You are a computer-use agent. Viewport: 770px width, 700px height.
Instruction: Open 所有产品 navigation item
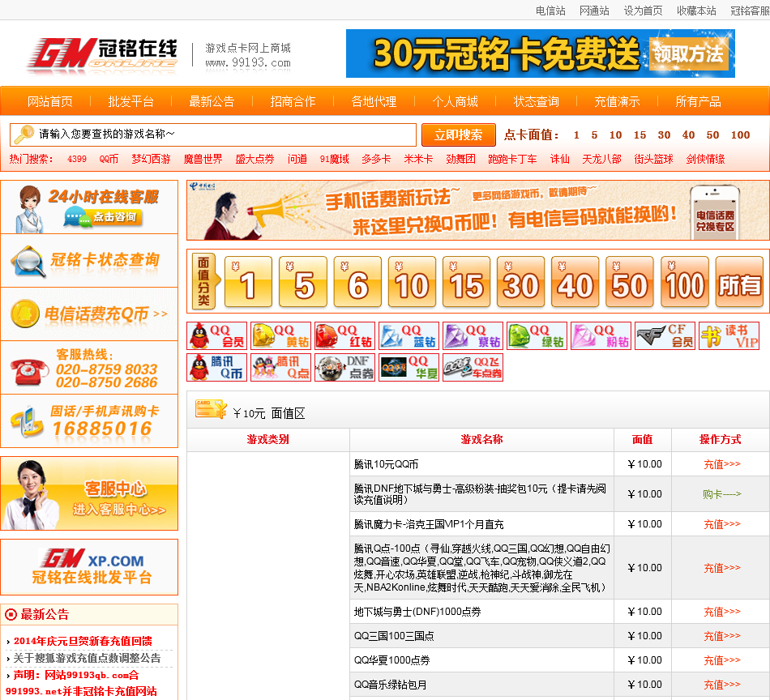(x=699, y=101)
